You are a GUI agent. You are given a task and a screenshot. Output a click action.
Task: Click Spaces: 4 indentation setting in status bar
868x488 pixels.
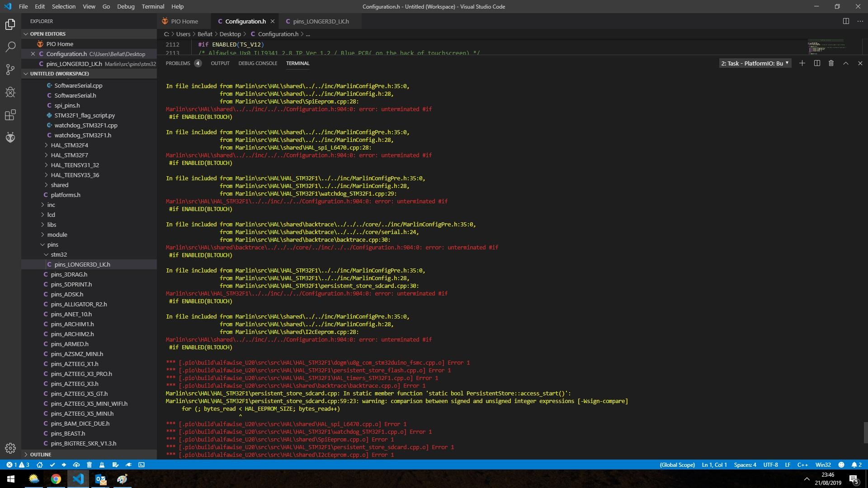[x=745, y=465]
